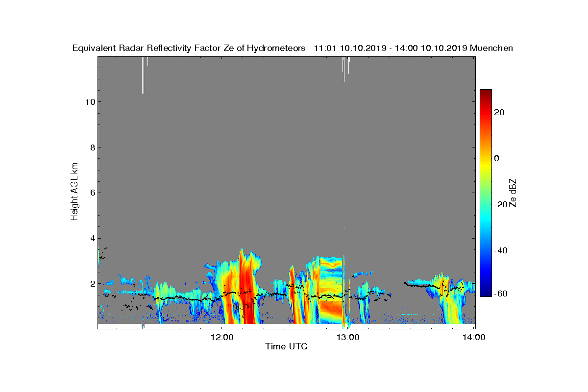Click the colorbar value 0
The width and height of the screenshot is (588, 392).
tap(497, 158)
